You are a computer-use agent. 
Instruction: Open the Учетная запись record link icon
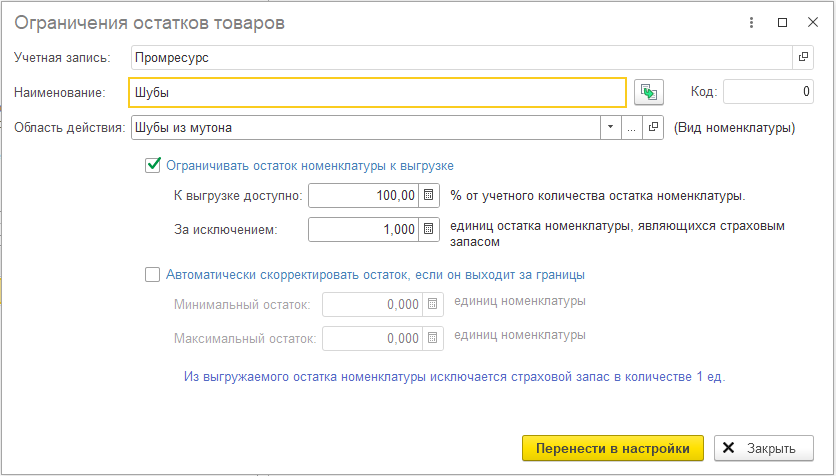click(803, 58)
